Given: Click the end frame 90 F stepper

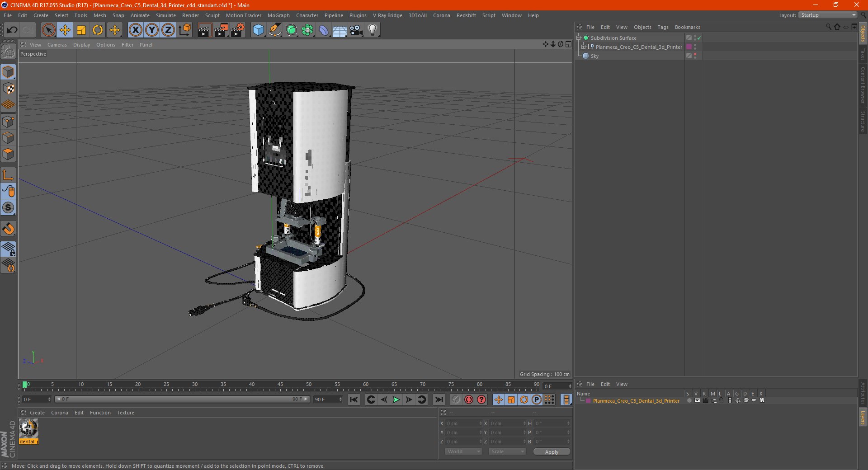Looking at the screenshot, I should coord(340,399).
